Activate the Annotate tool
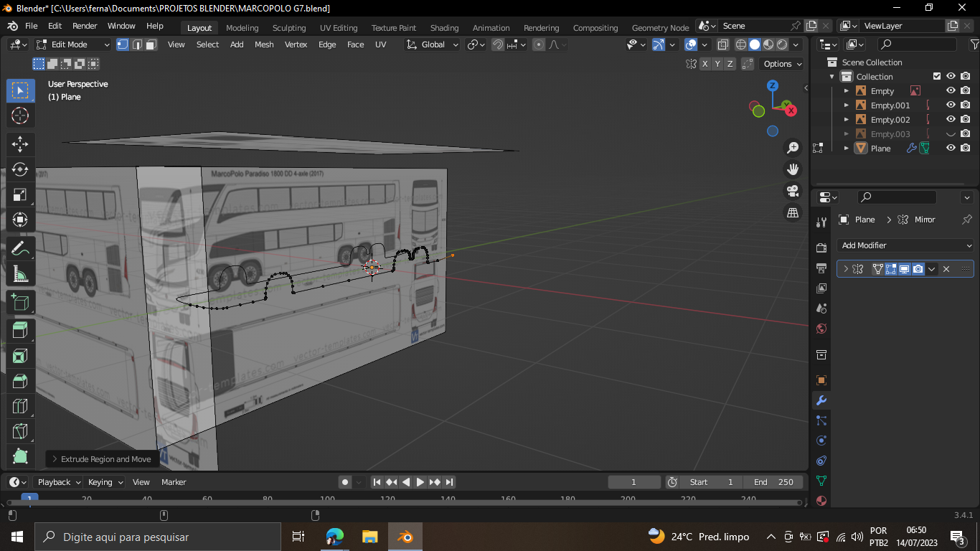This screenshot has width=980, height=551. [20, 250]
